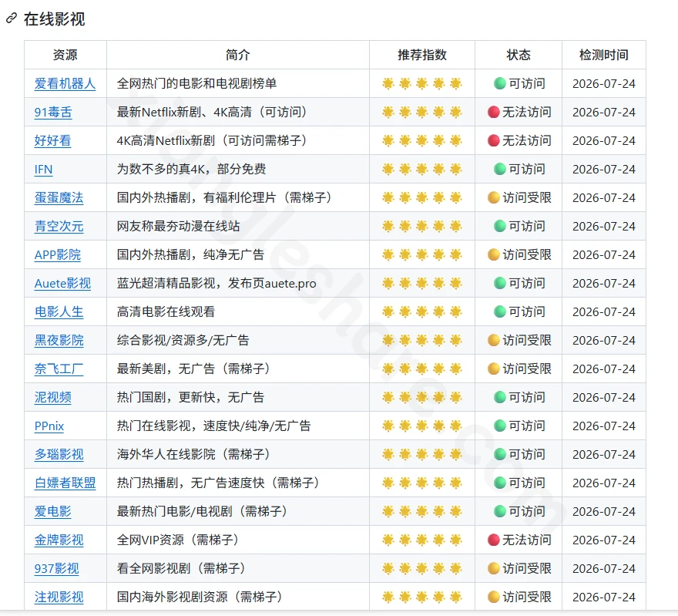Click the star rating in PPnix row
The width and height of the screenshot is (678, 616).
pyautogui.click(x=422, y=426)
